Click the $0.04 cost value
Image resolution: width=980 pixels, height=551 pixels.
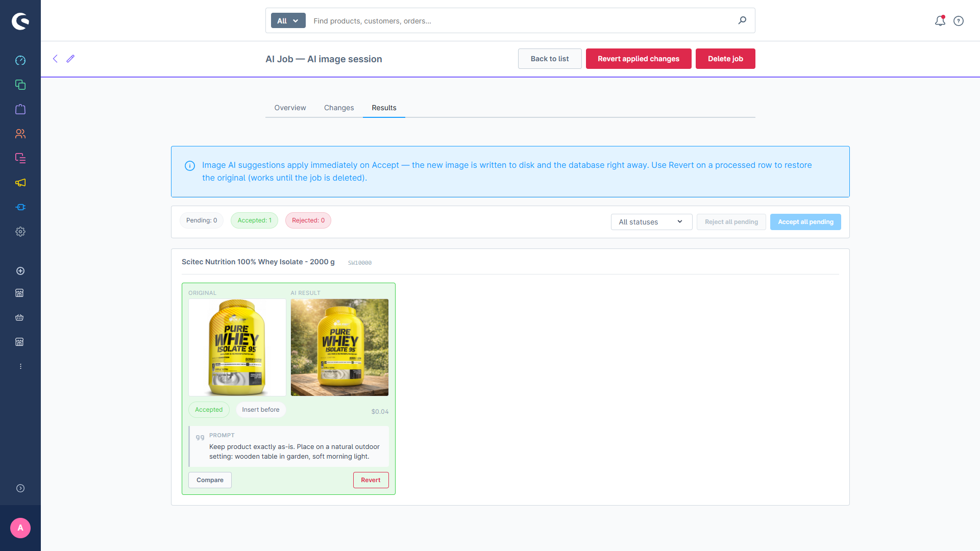(380, 412)
